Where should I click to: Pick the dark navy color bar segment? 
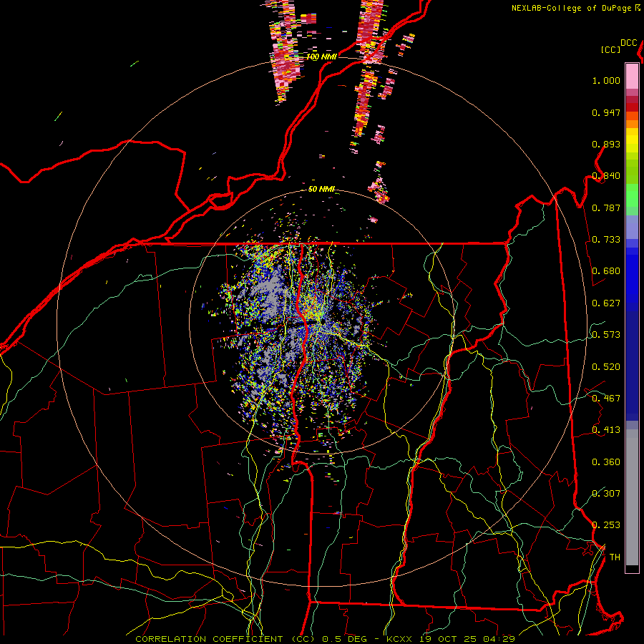coord(632,366)
